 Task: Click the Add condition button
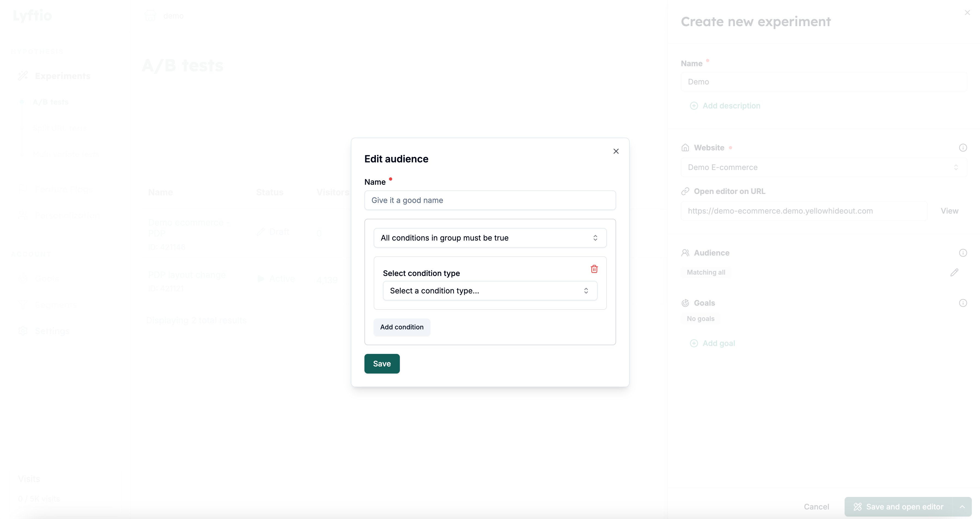402,327
